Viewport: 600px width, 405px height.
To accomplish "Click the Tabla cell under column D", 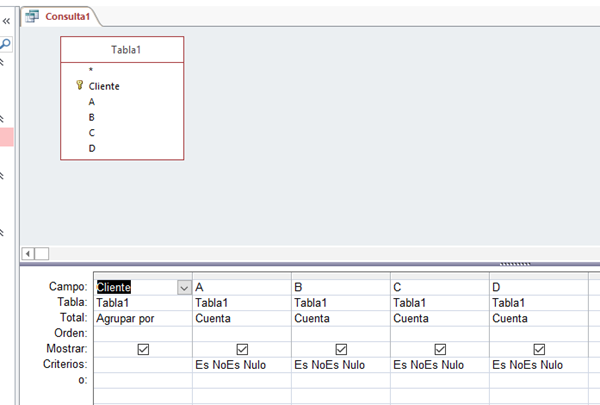I will 539,303.
